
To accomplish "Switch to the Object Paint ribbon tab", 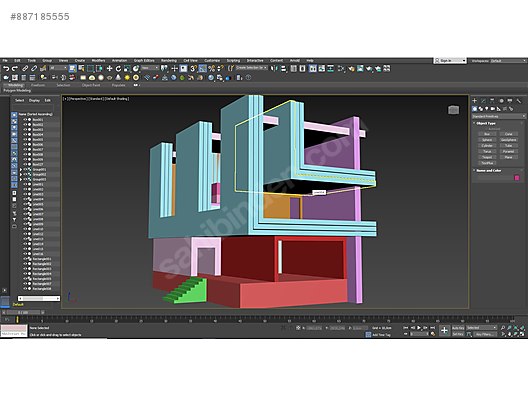I will [x=91, y=86].
